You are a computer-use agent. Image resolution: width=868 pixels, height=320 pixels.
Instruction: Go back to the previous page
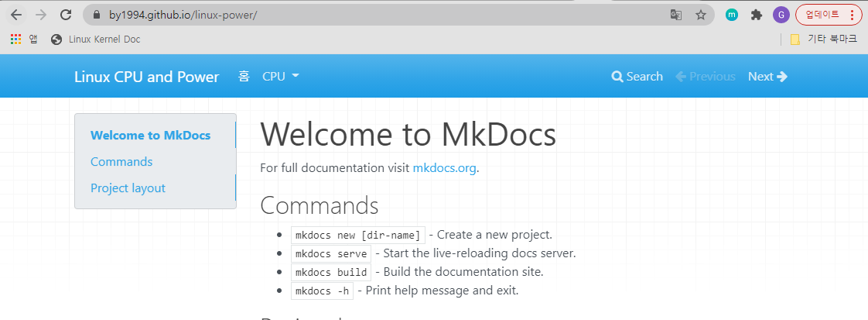16,15
